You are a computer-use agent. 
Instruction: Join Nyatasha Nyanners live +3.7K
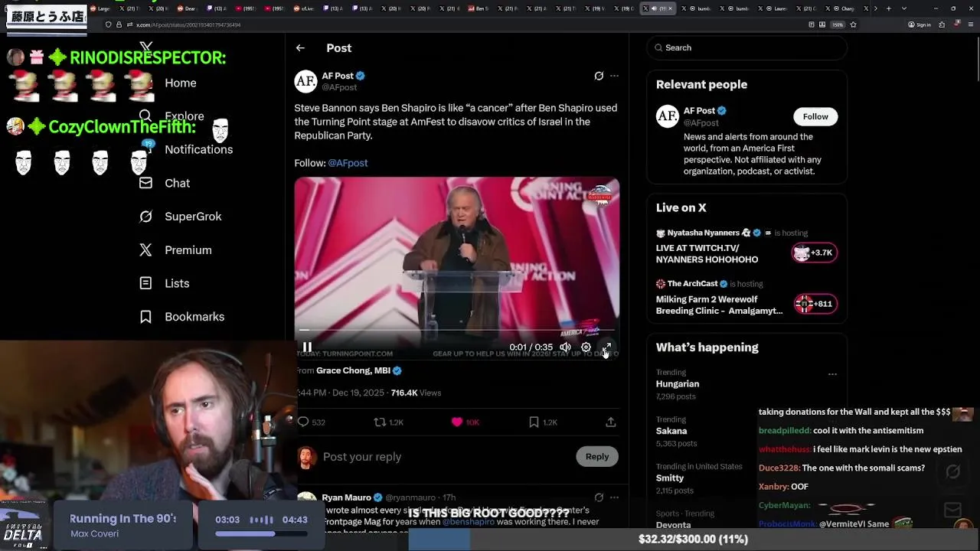tap(815, 253)
